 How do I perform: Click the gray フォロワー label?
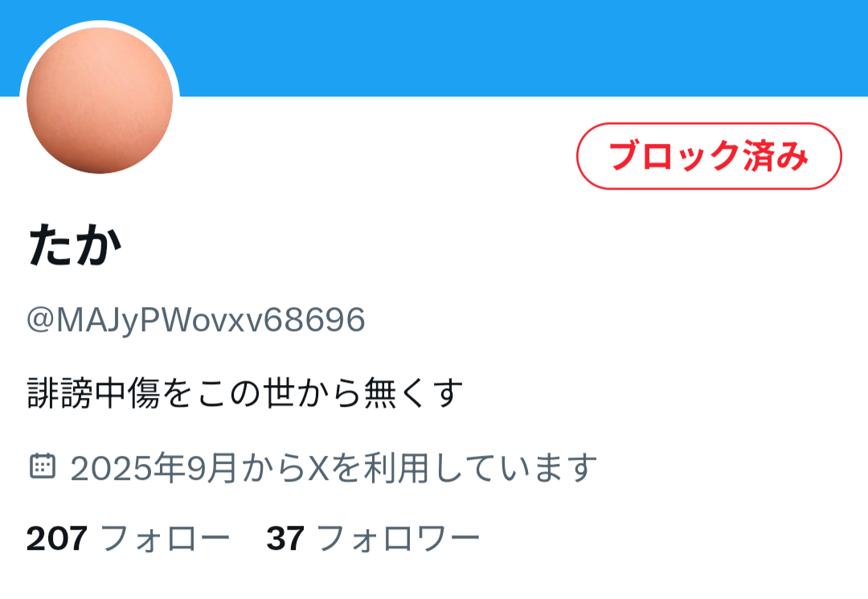pos(398,538)
